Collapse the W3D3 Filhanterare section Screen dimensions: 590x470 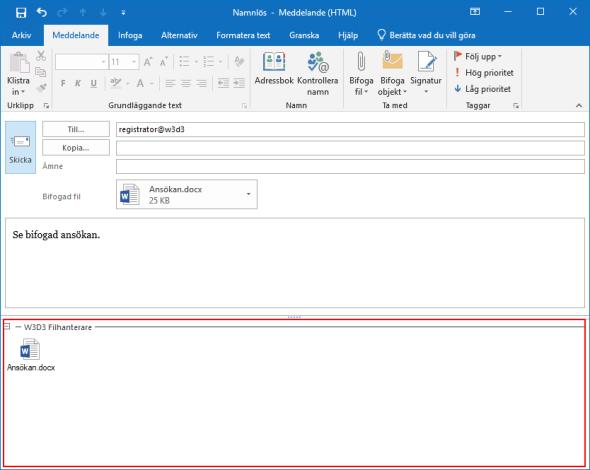pos(7,326)
